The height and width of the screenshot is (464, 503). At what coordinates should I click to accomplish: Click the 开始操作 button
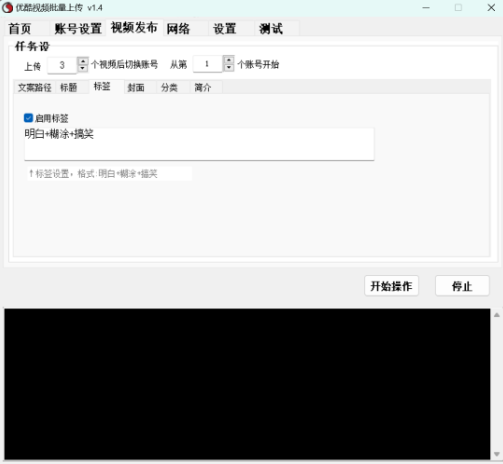tap(391, 286)
